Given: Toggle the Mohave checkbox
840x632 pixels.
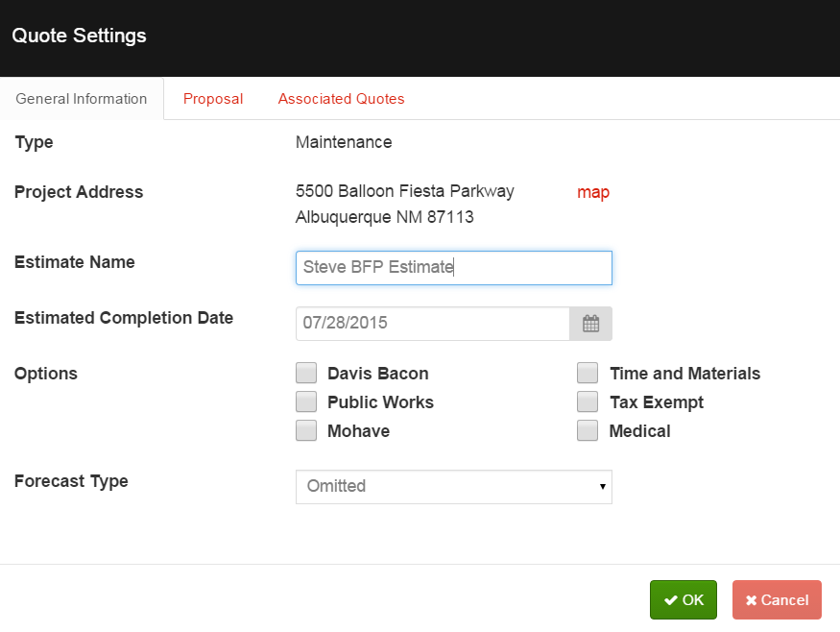Looking at the screenshot, I should click(306, 430).
